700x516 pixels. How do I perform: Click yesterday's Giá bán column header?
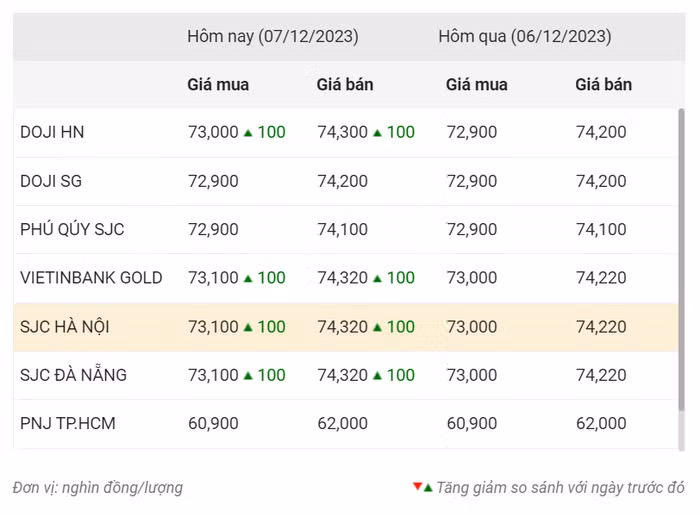point(603,85)
